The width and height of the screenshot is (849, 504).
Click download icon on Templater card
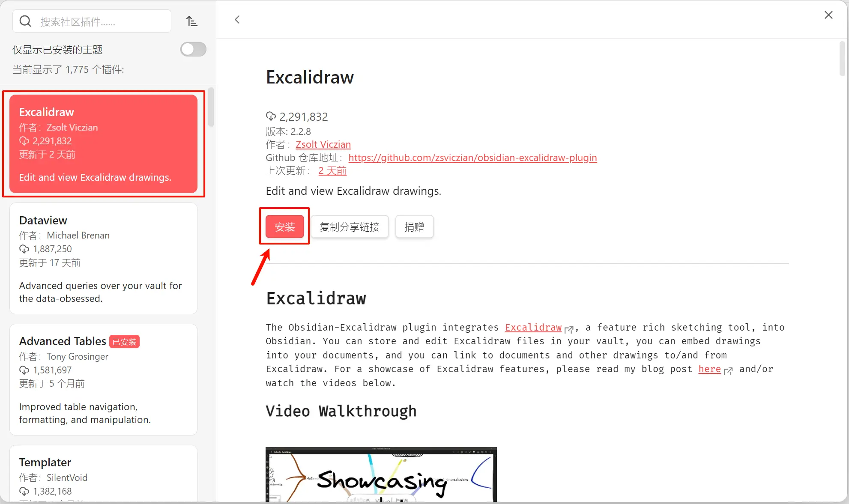(x=24, y=491)
